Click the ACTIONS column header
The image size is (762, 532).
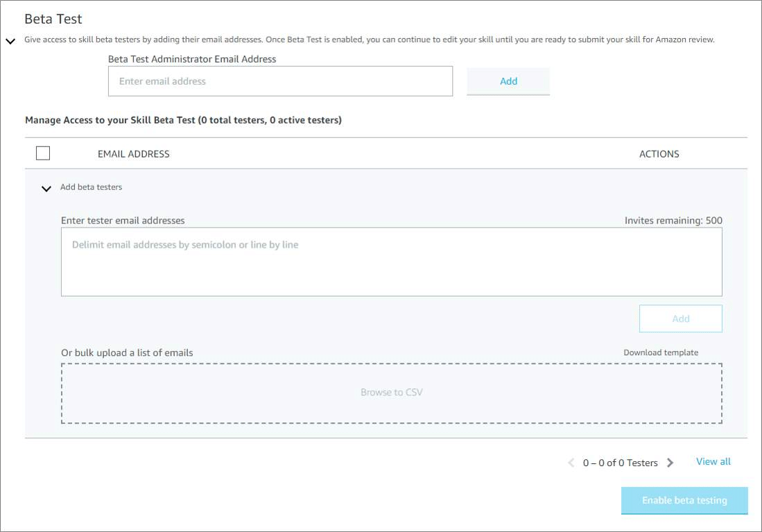tap(659, 153)
